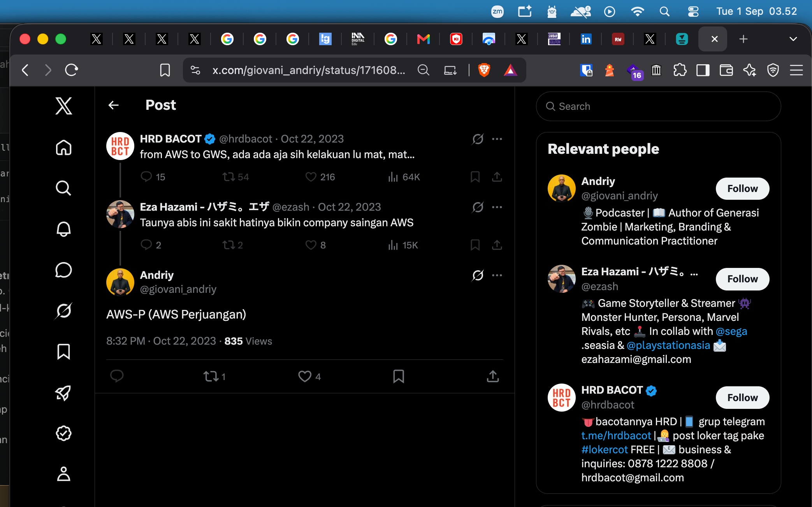
Task: Open Control Center in macOS menu bar
Action: click(x=693, y=12)
